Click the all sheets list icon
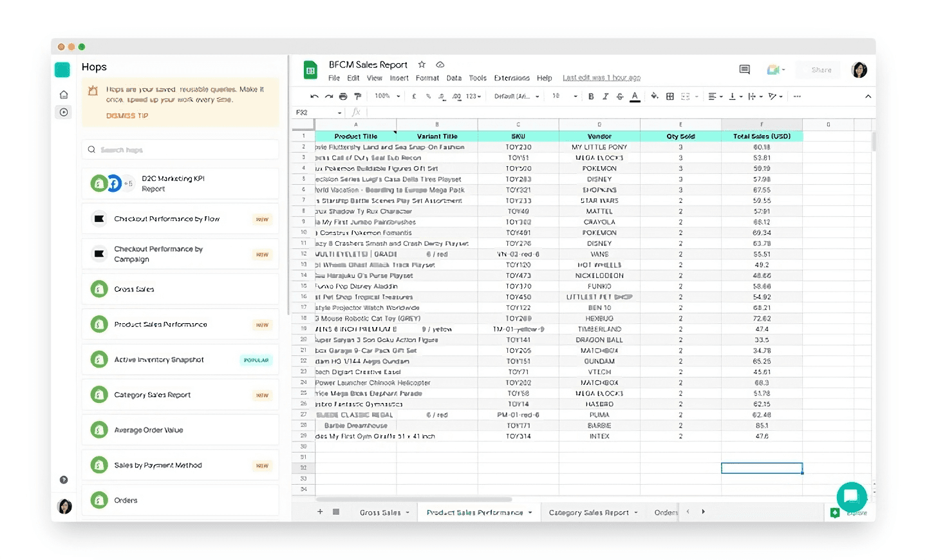The image size is (927, 560). pos(336,512)
